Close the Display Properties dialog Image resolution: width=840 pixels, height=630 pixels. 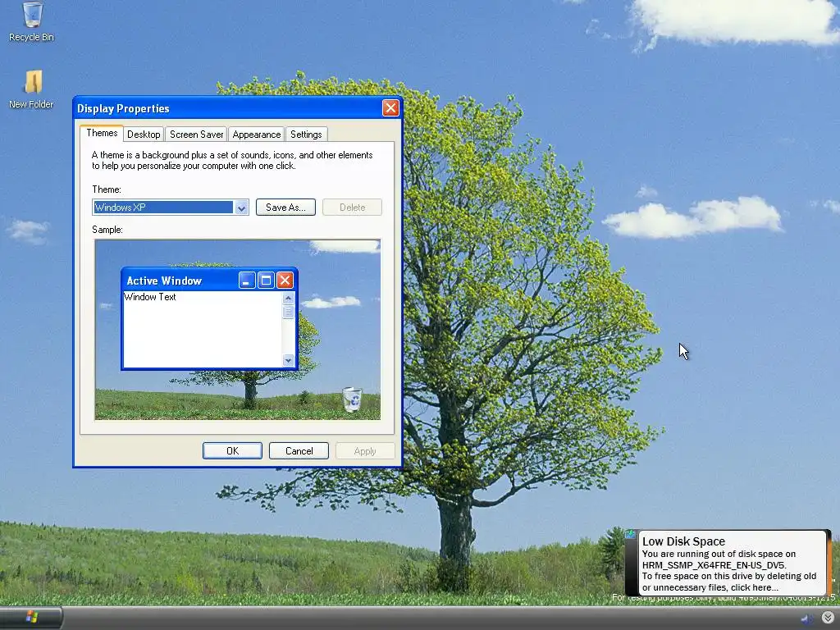point(390,108)
